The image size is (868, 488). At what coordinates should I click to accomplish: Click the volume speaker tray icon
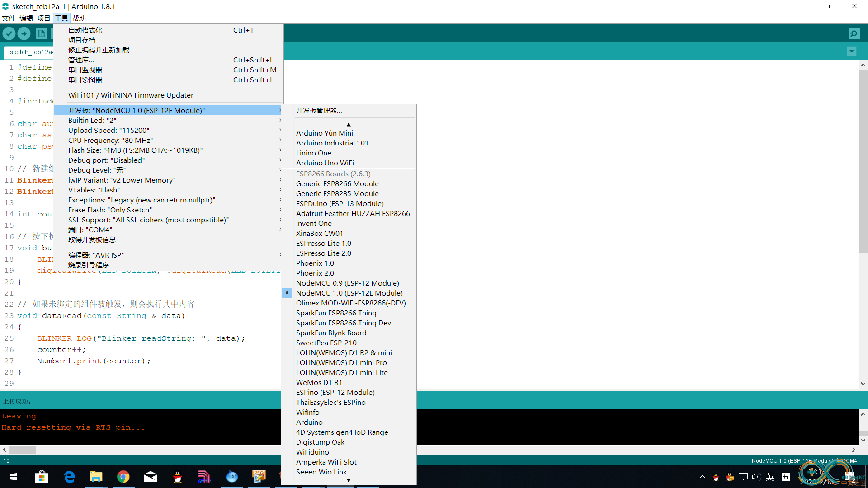[x=756, y=477]
